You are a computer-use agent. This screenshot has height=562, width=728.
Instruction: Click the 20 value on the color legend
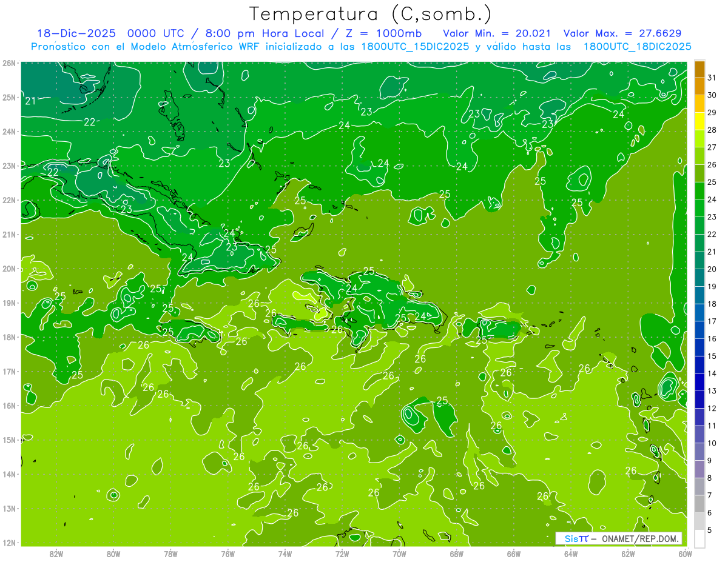[x=712, y=269]
